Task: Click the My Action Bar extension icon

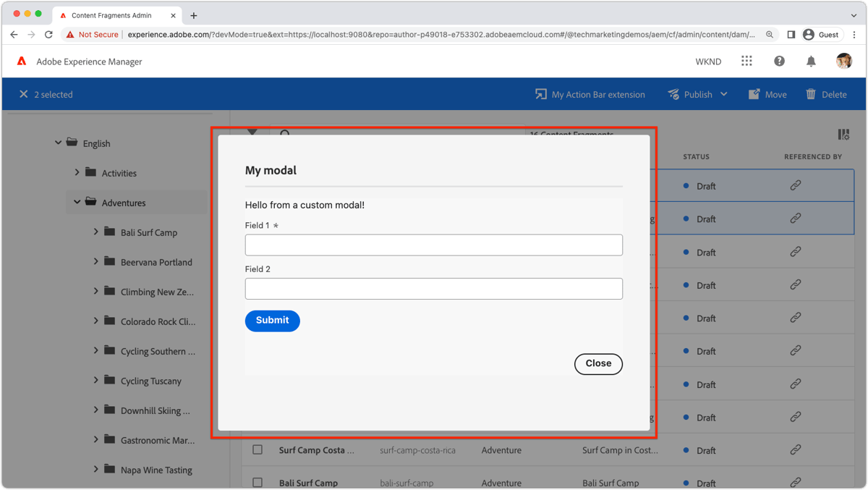Action: click(x=539, y=94)
